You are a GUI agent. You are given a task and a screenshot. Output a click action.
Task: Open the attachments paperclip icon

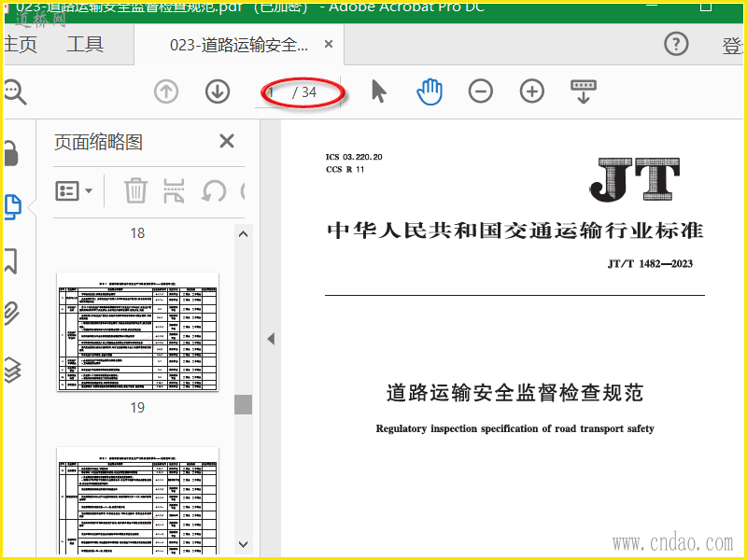point(11,314)
